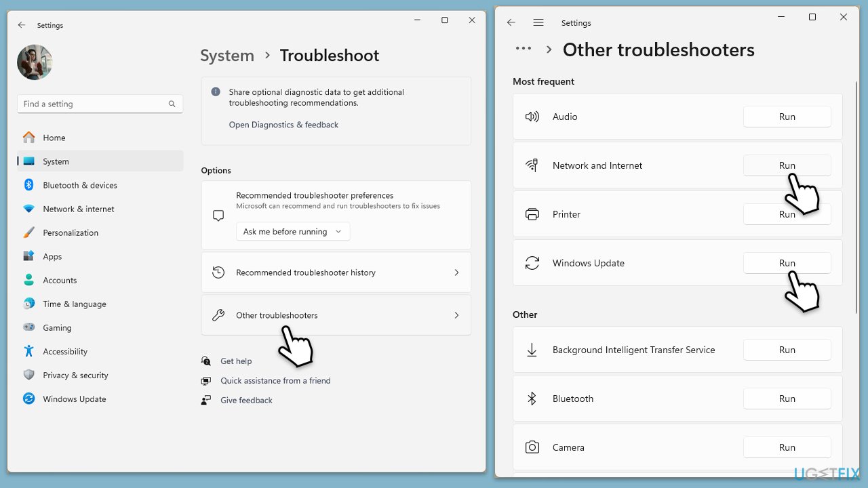Screen dimensions: 868x488
Task: Click the Network wifi icon in the sidebar
Action: click(x=28, y=209)
